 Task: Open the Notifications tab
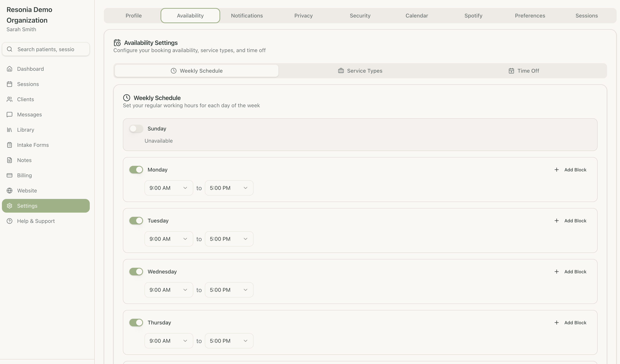tap(247, 15)
